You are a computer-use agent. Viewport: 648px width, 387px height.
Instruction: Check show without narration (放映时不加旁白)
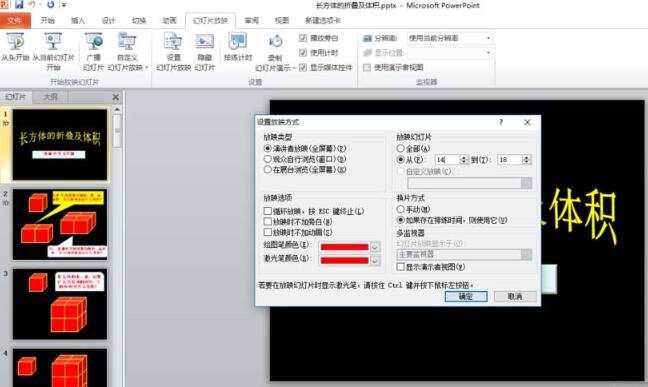[268, 222]
